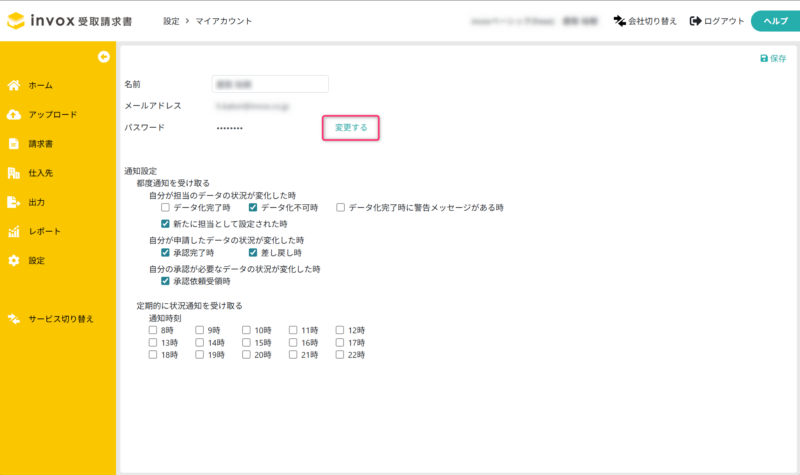Open アップロード in the sidebar
Viewport: 800px width, 475px height.
[x=53, y=114]
